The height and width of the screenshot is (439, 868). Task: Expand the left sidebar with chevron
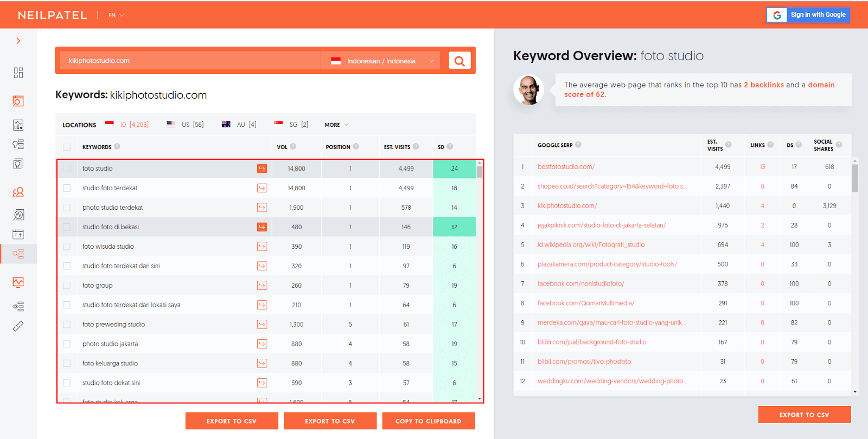click(x=18, y=41)
